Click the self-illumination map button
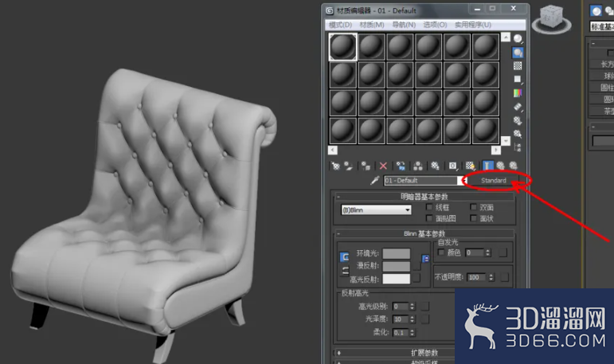The image size is (614, 364). click(x=503, y=252)
